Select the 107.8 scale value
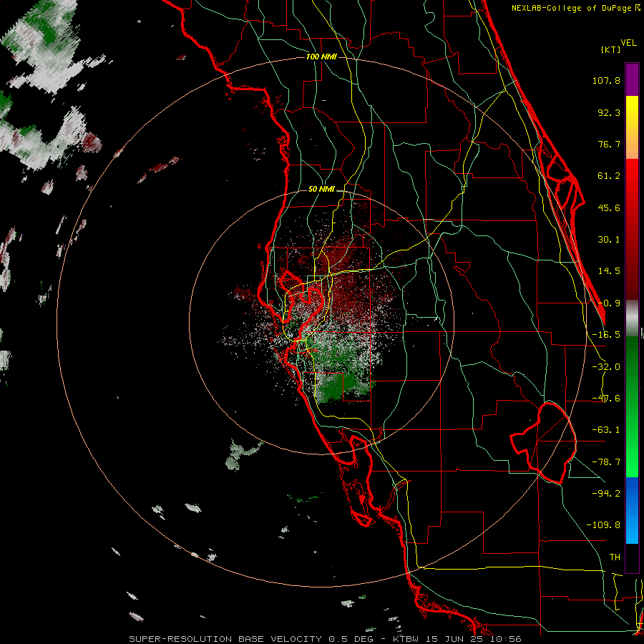The height and width of the screenshot is (644, 644). click(606, 80)
